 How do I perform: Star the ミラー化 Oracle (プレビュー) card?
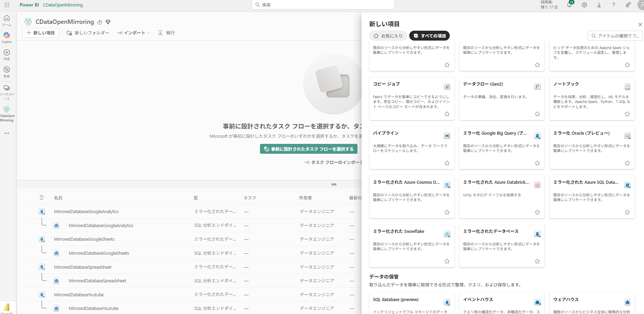[627, 163]
